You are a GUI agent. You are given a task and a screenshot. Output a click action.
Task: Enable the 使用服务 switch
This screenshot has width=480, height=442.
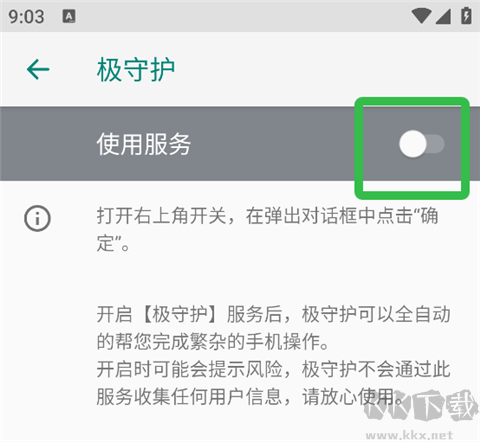[x=422, y=144]
